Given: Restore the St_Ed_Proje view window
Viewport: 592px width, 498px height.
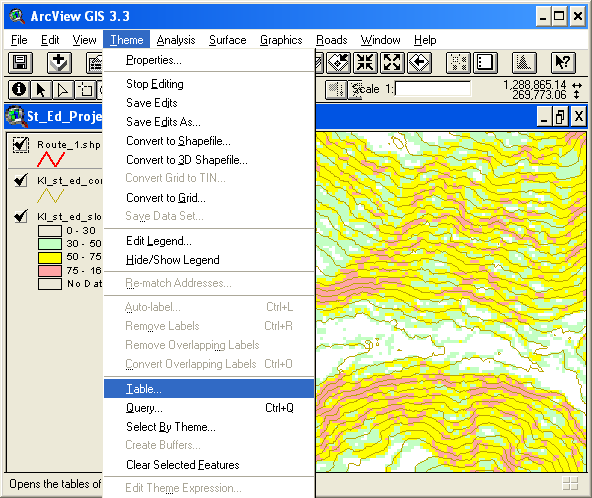Looking at the screenshot, I should pyautogui.click(x=560, y=116).
